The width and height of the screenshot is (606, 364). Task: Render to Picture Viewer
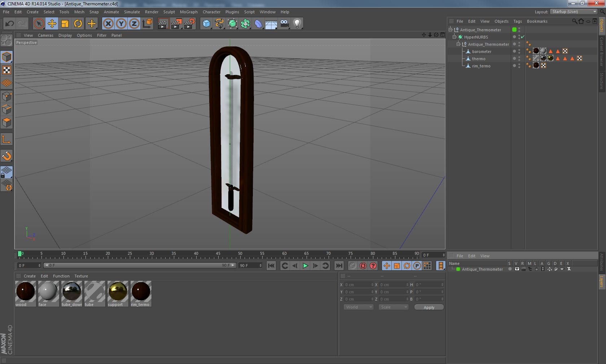click(176, 24)
